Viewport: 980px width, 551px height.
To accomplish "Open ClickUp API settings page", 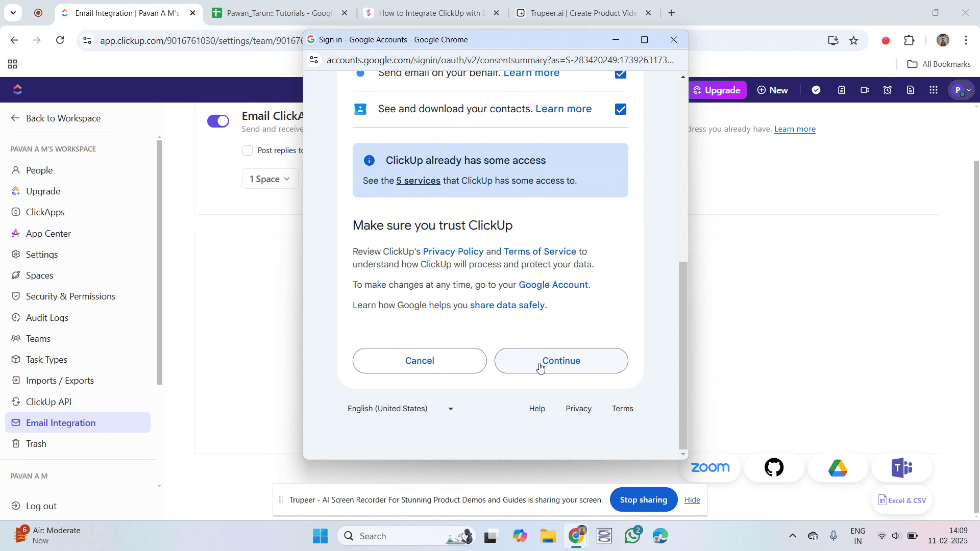I will click(48, 402).
